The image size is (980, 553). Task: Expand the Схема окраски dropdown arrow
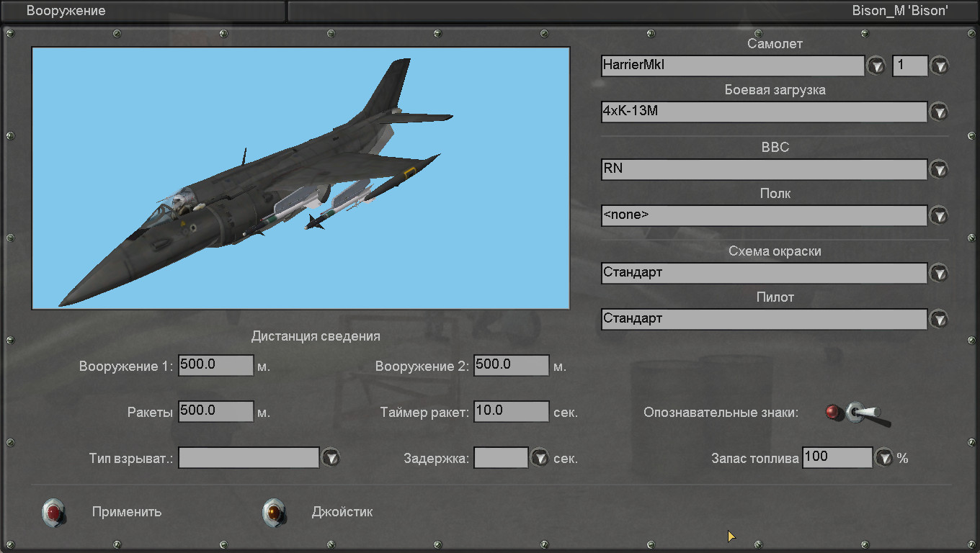(939, 274)
